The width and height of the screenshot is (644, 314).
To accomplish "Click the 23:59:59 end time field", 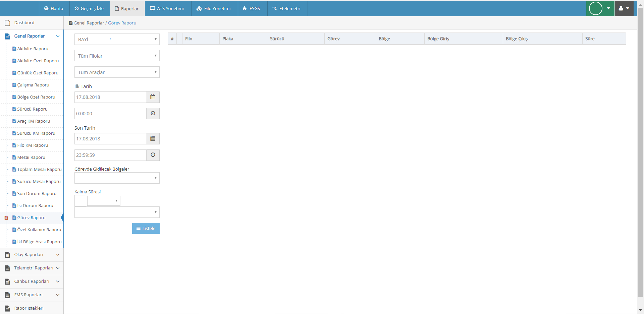I will point(110,155).
